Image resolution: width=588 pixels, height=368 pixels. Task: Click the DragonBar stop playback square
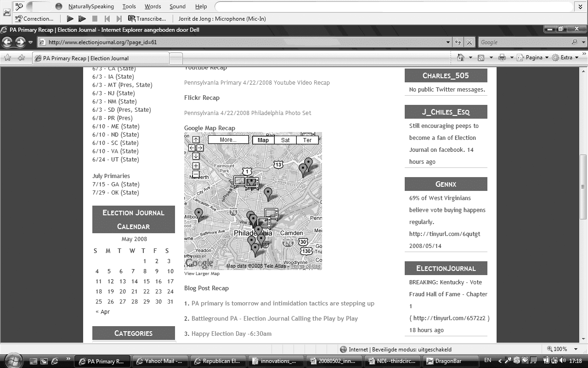point(95,19)
